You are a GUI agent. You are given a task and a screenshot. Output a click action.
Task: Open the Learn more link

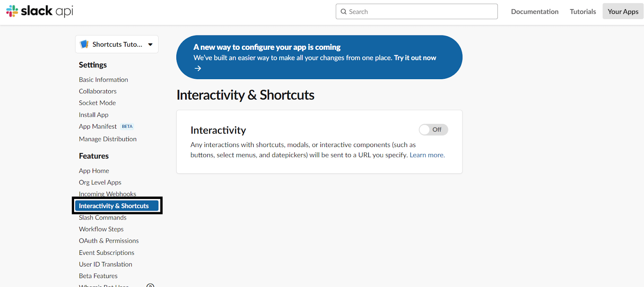427,155
